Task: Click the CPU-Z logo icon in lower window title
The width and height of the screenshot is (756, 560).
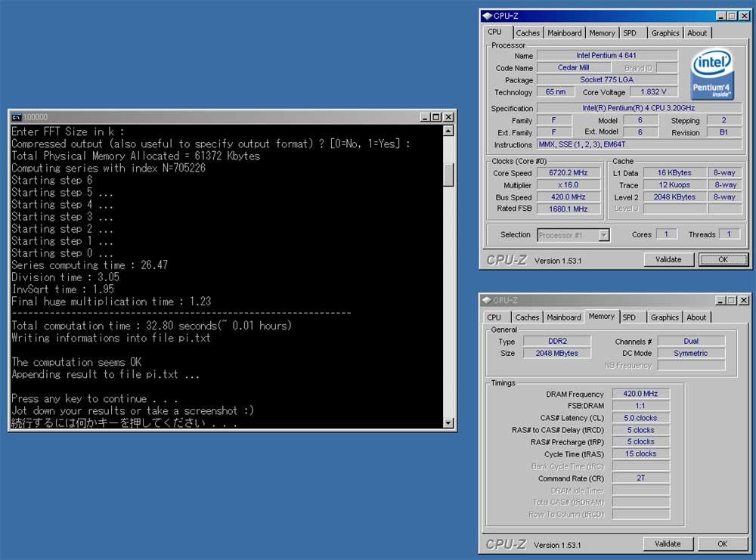Action: [486, 300]
